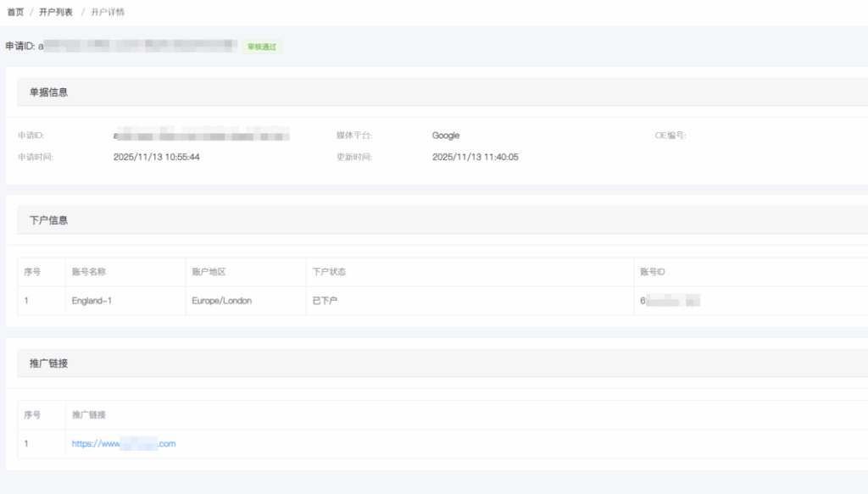The width and height of the screenshot is (868, 494).
Task: Open the https://www promotion link
Action: [x=124, y=444]
